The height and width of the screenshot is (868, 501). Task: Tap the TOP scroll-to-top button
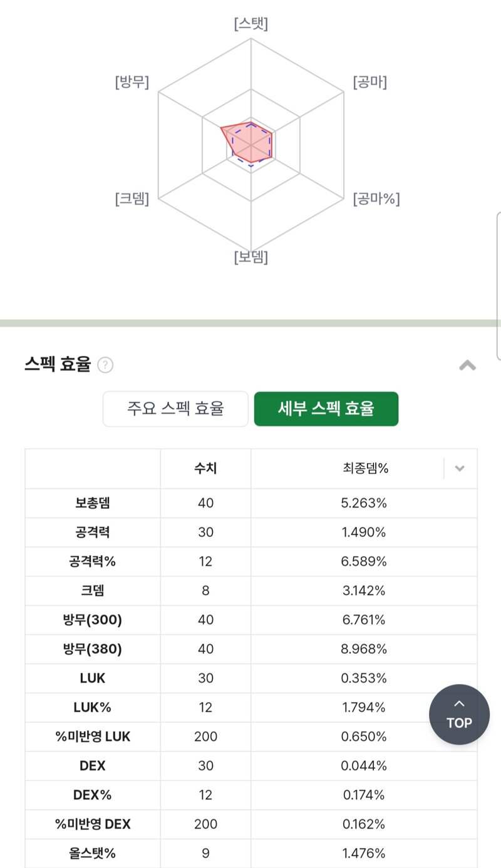459,715
